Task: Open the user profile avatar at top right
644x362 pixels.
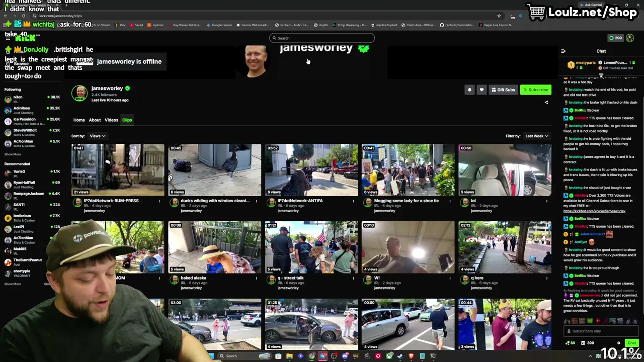Action: pyautogui.click(x=630, y=38)
